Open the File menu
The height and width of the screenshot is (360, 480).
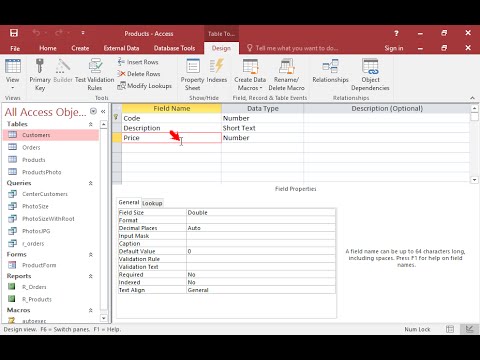click(15, 48)
